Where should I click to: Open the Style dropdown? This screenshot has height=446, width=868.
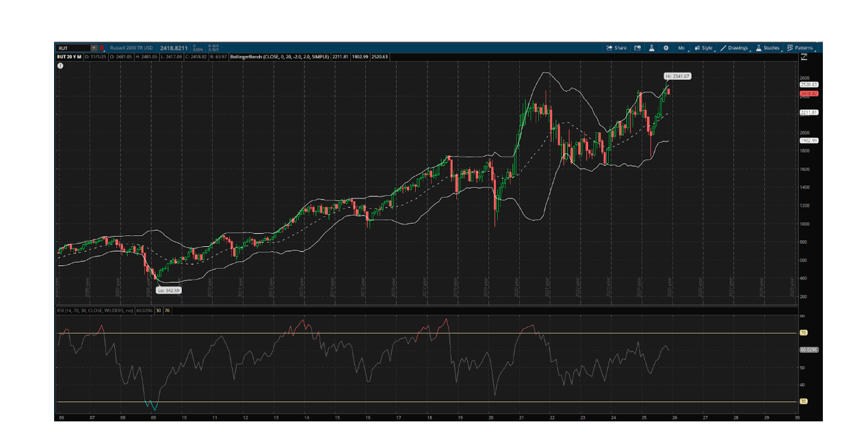click(x=703, y=48)
